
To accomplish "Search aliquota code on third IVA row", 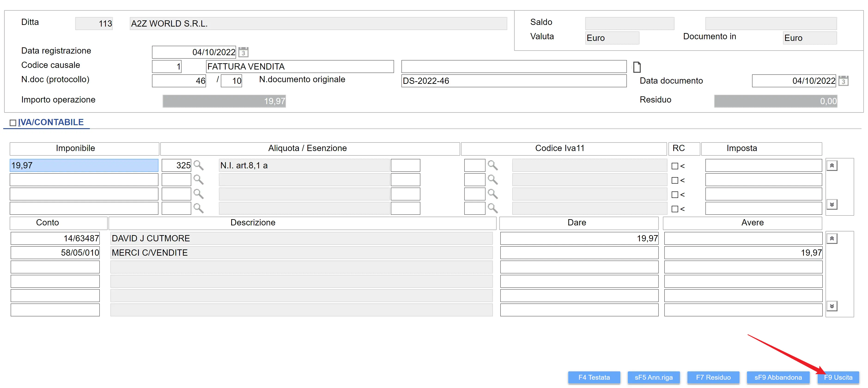I will click(x=198, y=194).
